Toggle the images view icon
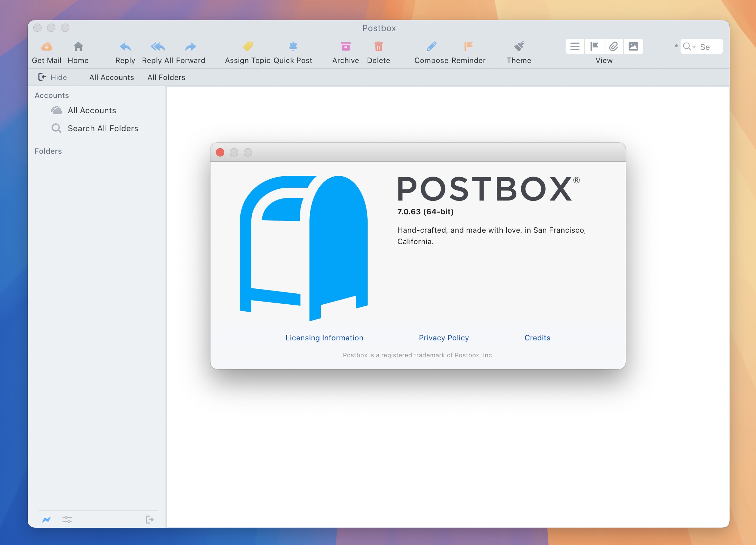This screenshot has width=756, height=545. 633,46
